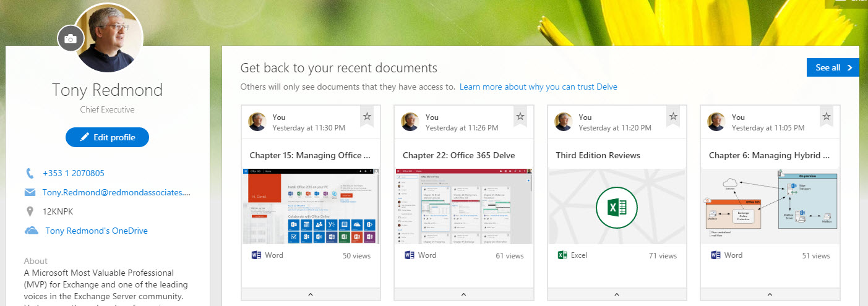This screenshot has width=868, height=306.
Task: Click the author avatar on Chapter 6 card
Action: tap(717, 122)
